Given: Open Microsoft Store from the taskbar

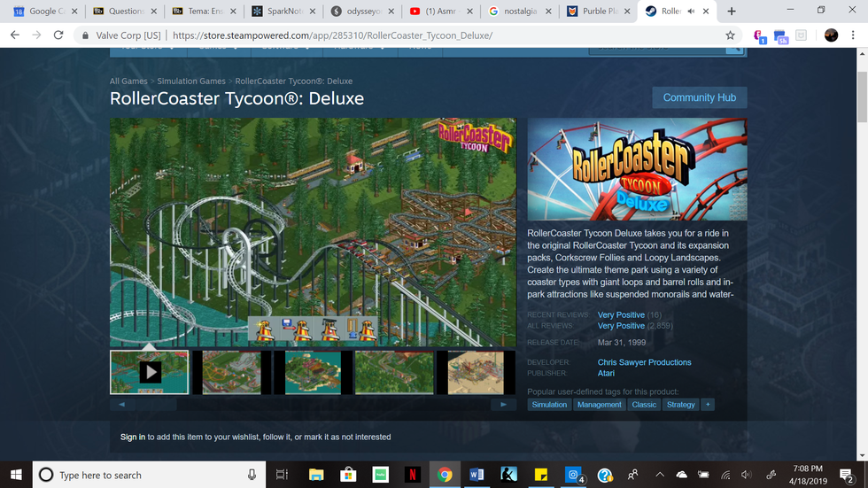Looking at the screenshot, I should coord(348,475).
